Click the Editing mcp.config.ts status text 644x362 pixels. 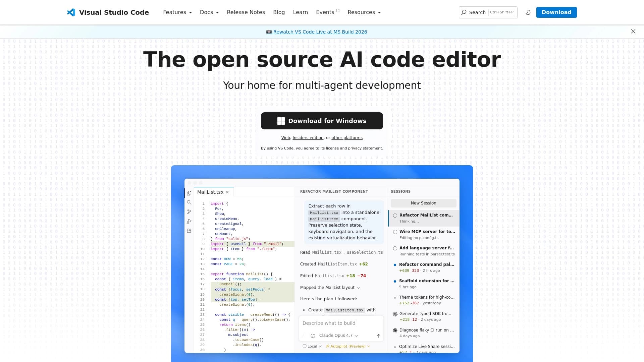(419, 238)
